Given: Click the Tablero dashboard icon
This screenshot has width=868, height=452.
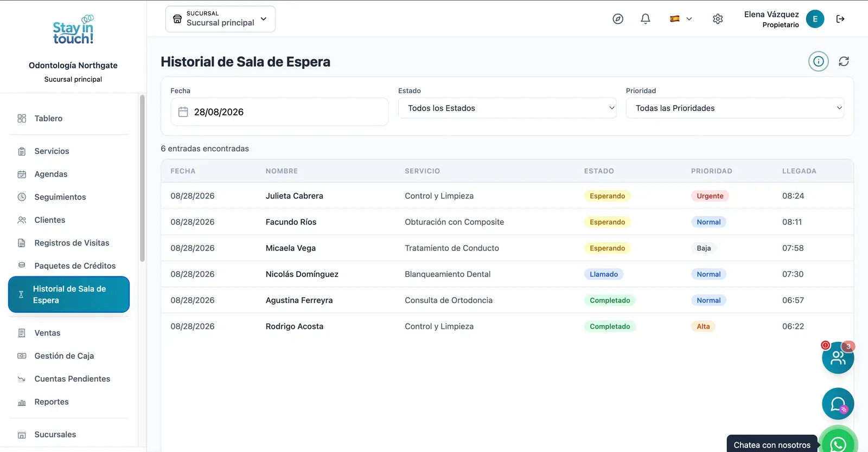Looking at the screenshot, I should 22,118.
